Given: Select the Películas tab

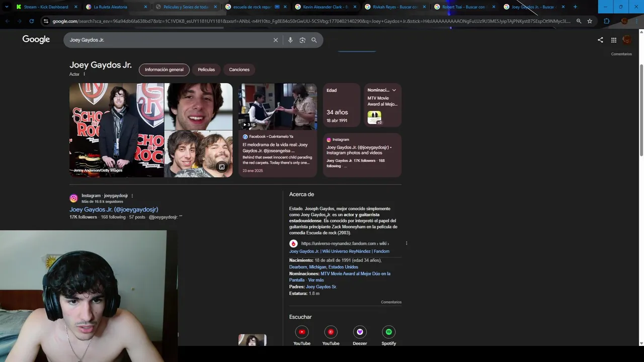Looking at the screenshot, I should (x=206, y=69).
